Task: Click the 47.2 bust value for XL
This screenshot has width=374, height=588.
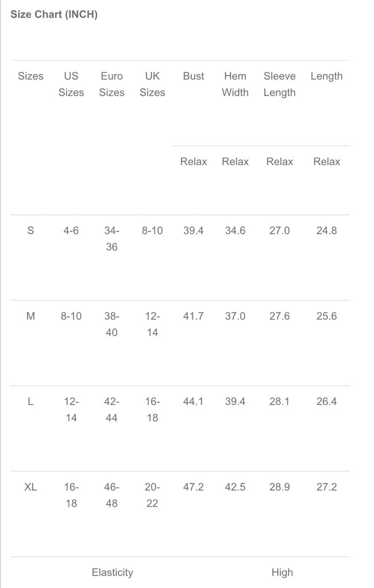Action: pyautogui.click(x=194, y=488)
